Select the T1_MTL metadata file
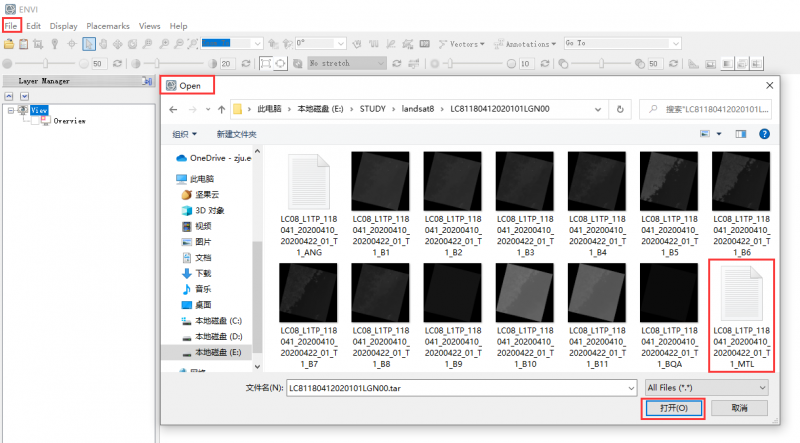 (740, 315)
